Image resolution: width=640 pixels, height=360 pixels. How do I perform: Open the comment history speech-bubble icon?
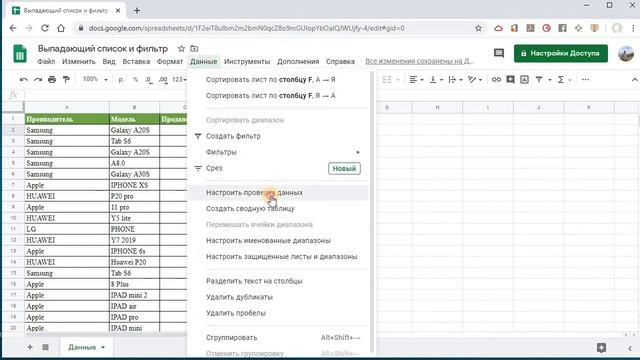(499, 53)
